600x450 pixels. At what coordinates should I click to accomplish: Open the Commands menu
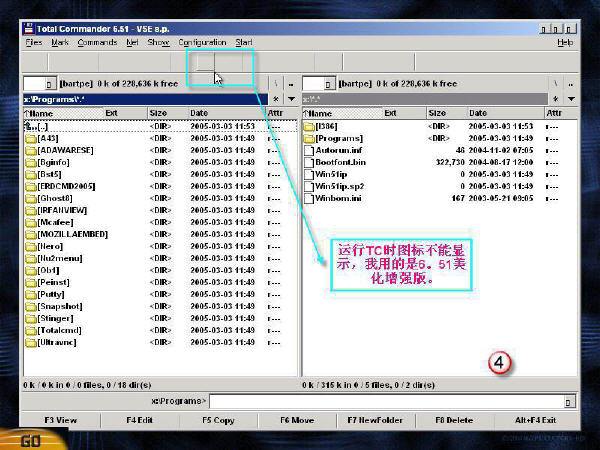pyautogui.click(x=97, y=42)
